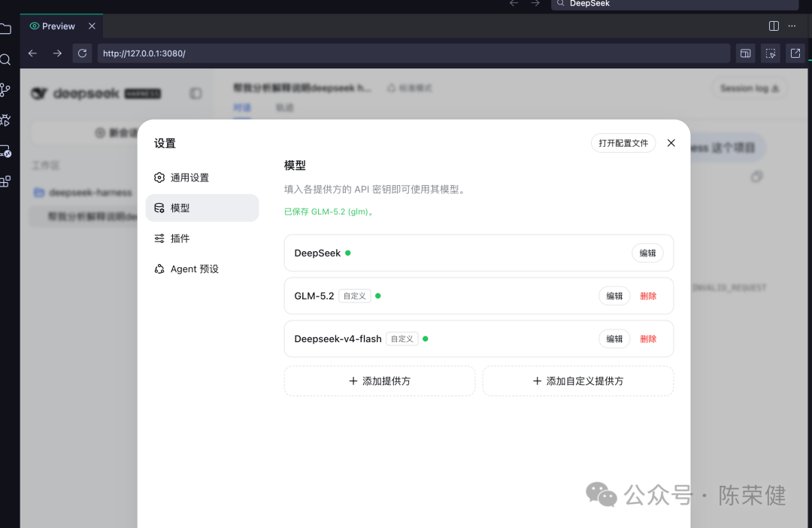
Task: Edit the DeepSeek provider
Action: (647, 253)
